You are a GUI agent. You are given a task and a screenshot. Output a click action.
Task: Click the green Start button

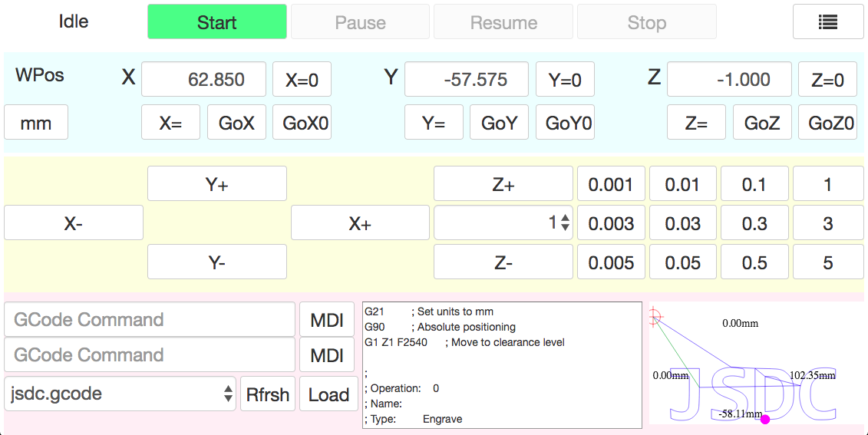(x=217, y=22)
